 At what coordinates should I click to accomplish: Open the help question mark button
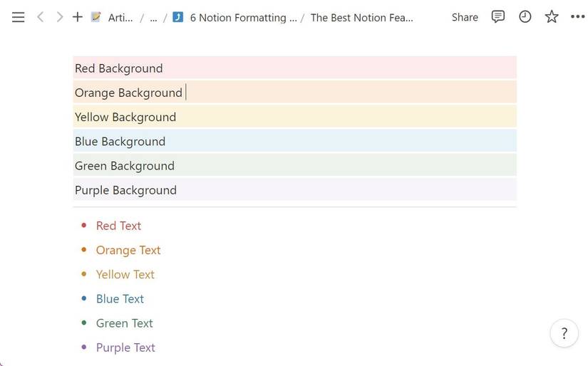pos(564,333)
